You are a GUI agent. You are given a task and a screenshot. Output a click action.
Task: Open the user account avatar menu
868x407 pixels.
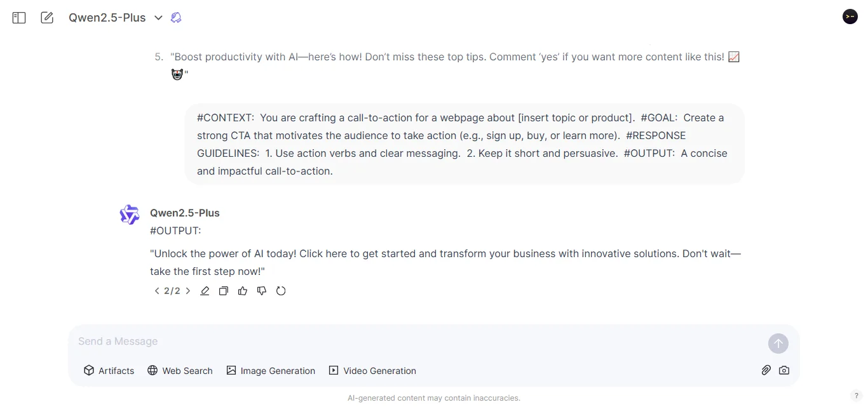pos(850,17)
